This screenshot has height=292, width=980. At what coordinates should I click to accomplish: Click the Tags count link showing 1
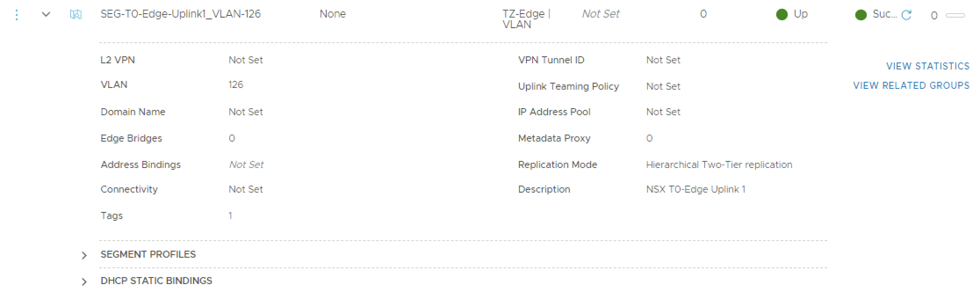230,216
